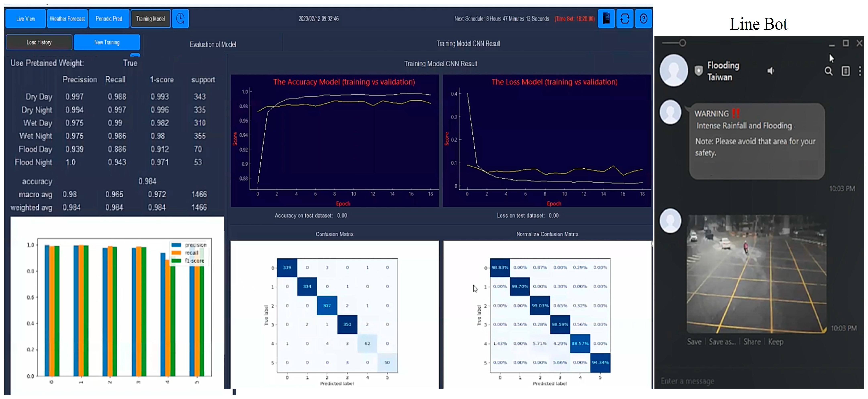
Task: Click the Wet Day row label
Action: click(38, 123)
